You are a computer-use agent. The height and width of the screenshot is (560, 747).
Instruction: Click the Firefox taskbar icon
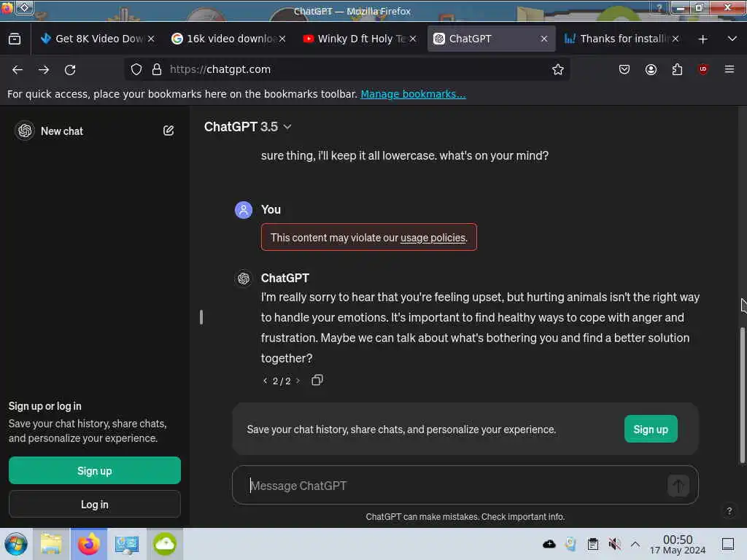(x=88, y=544)
